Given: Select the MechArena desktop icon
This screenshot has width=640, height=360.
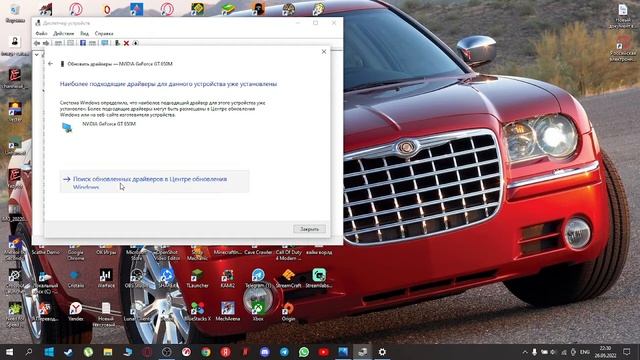Looking at the screenshot, I should click(227, 311).
